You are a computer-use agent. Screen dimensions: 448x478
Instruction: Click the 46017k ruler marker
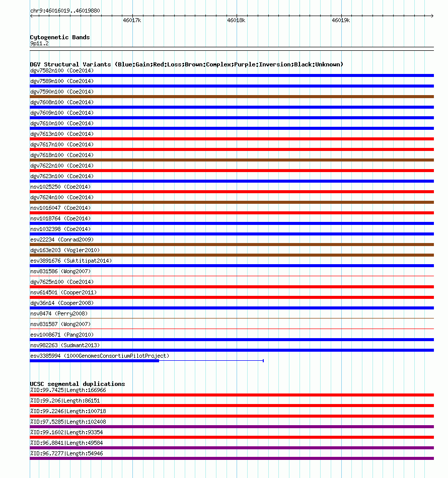click(132, 21)
